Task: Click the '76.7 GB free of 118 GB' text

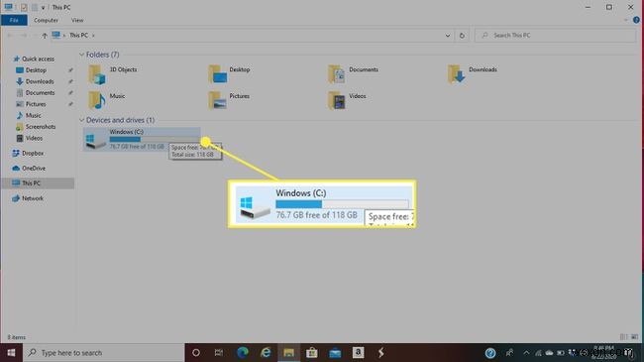Action: coord(137,147)
